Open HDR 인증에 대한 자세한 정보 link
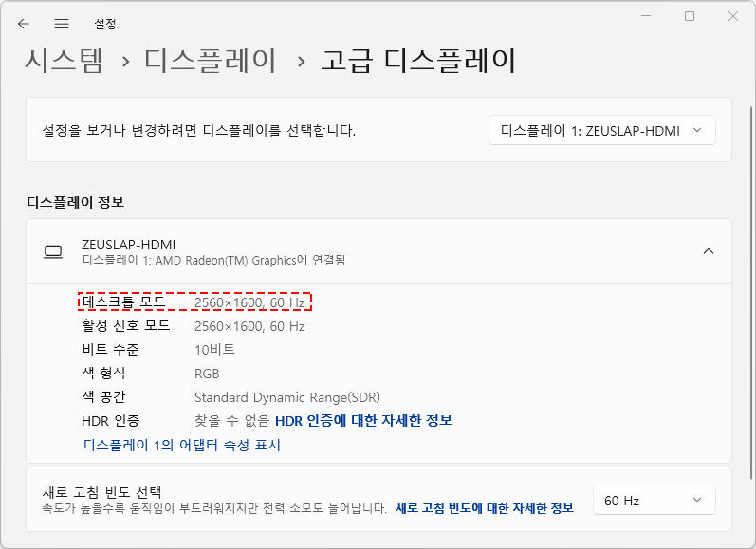The height and width of the screenshot is (549, 756). (x=363, y=421)
